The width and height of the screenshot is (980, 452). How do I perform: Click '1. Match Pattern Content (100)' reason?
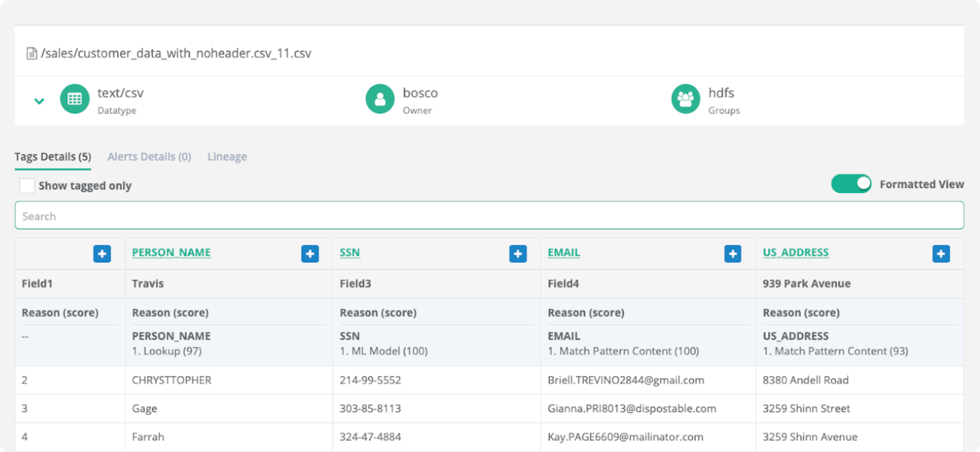pyautogui.click(x=623, y=351)
